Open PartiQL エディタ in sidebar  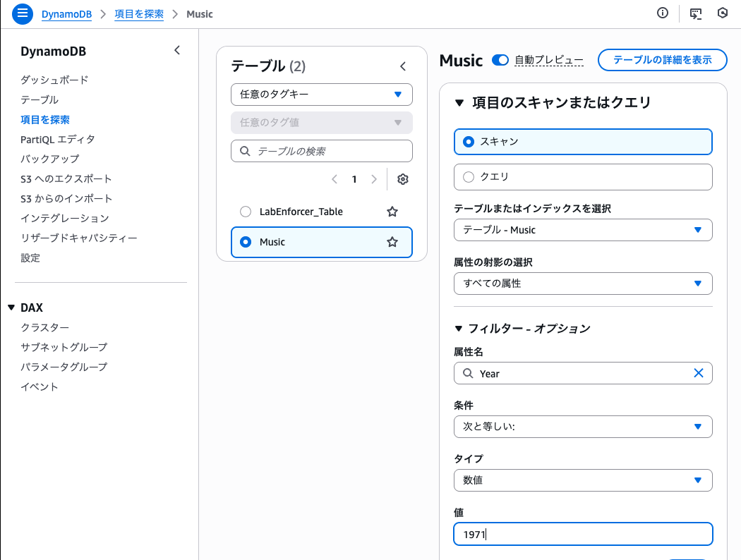coord(58,139)
